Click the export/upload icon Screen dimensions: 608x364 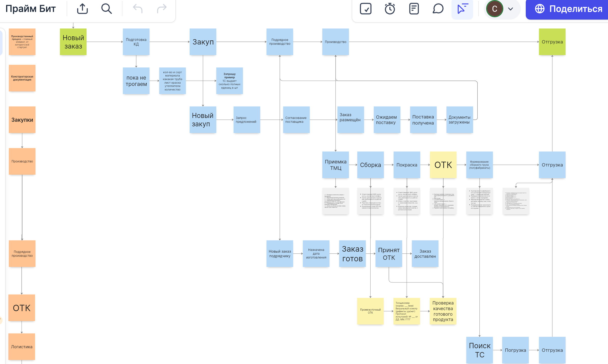(82, 9)
